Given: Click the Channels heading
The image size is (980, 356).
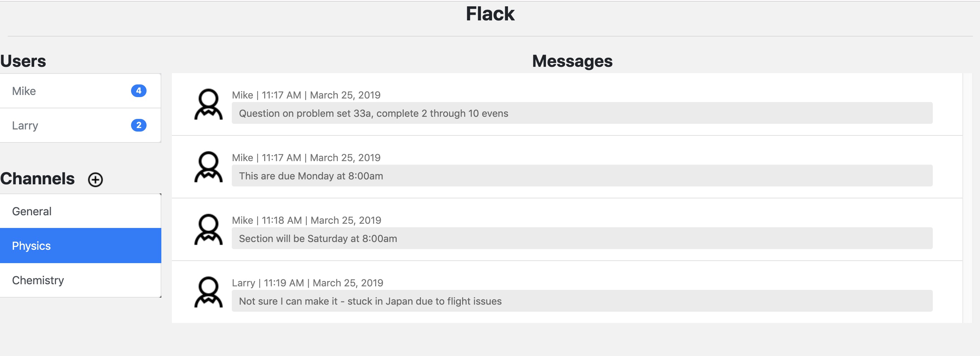Looking at the screenshot, I should (37, 179).
